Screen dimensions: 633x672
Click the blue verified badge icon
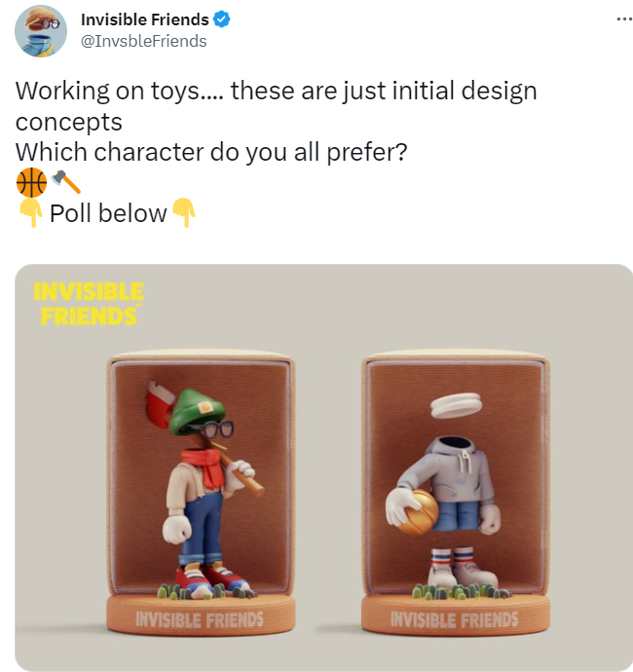[x=222, y=19]
